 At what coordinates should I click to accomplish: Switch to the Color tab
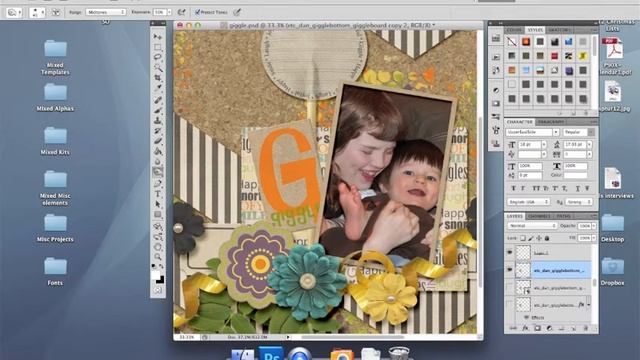(514, 30)
